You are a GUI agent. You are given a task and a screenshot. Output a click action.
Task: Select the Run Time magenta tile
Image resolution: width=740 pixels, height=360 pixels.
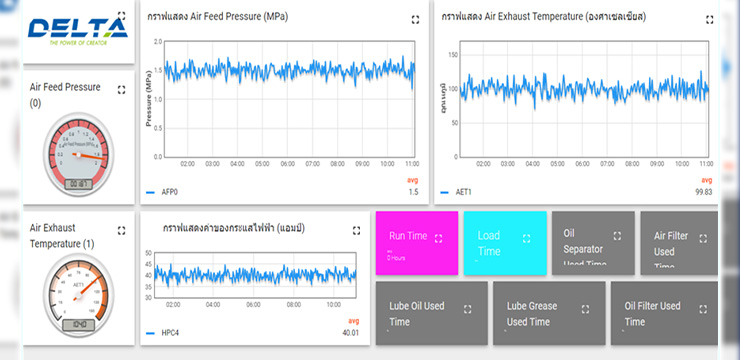pos(417,243)
